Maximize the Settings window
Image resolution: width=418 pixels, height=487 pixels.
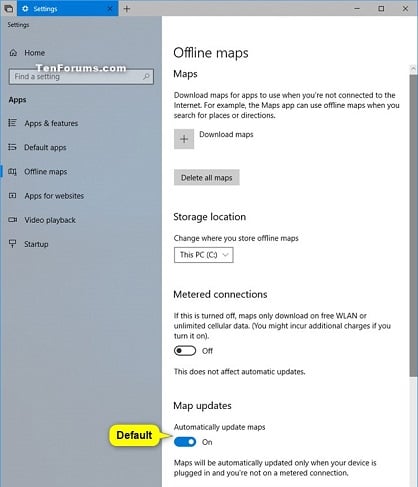(381, 9)
